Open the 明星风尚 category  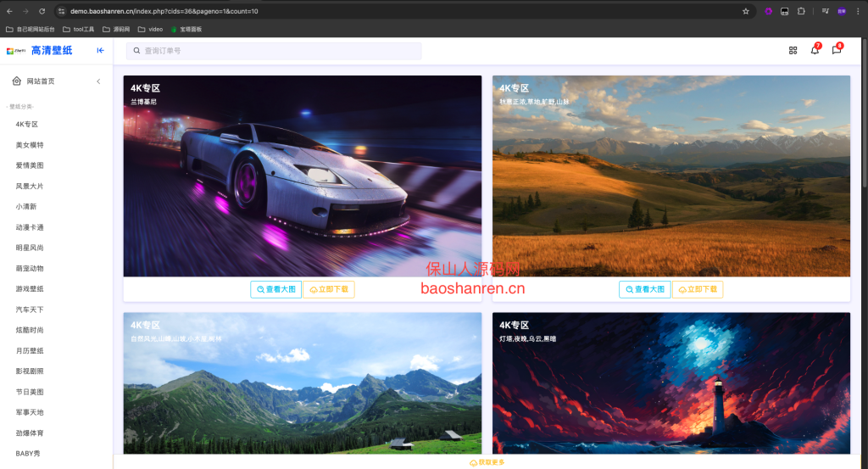tap(30, 248)
